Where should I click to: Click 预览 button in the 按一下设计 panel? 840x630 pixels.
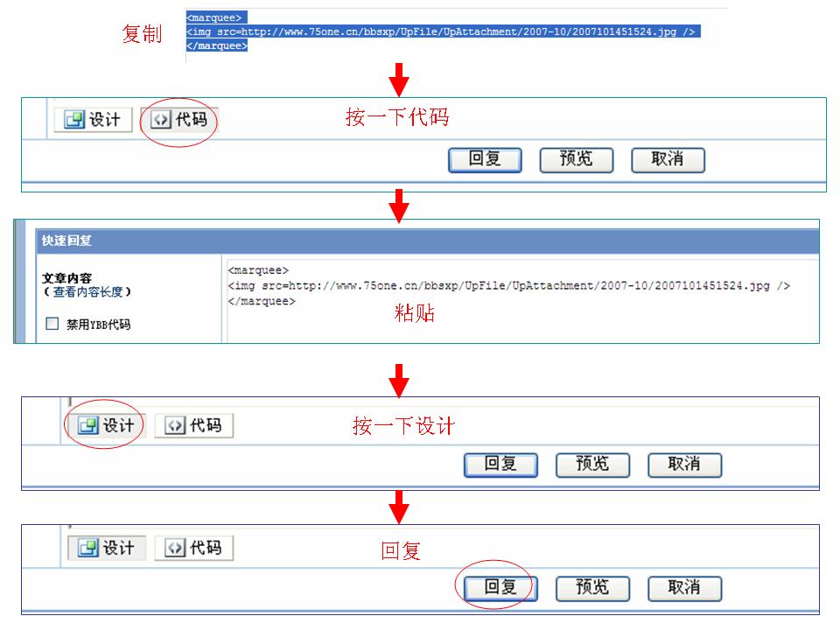click(592, 465)
